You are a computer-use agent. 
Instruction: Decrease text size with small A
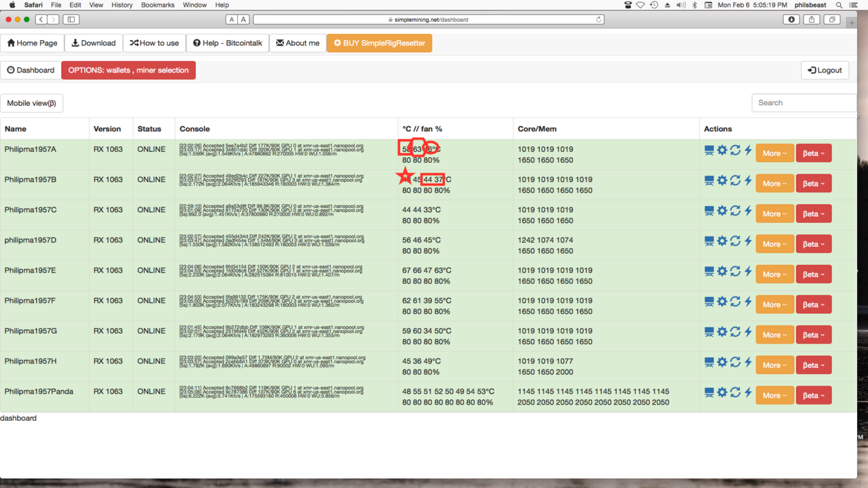232,20
